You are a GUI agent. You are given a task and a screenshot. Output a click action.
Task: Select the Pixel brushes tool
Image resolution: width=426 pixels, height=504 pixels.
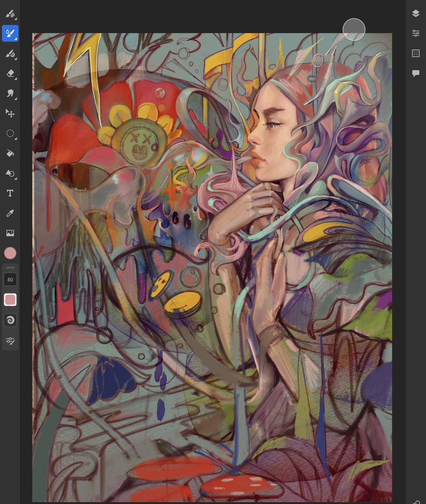(x=10, y=13)
